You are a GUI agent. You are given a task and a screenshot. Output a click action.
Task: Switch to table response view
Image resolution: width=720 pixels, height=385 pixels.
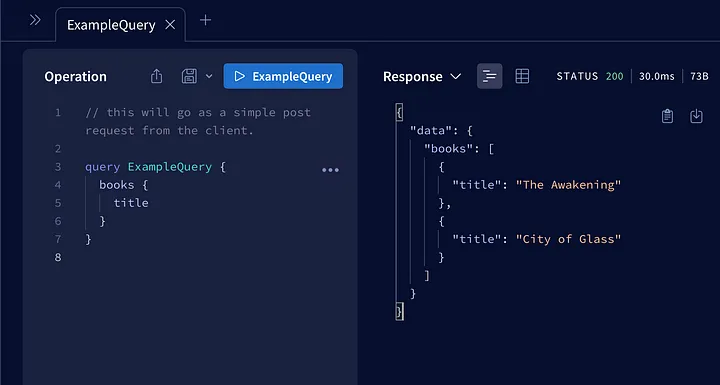click(522, 76)
